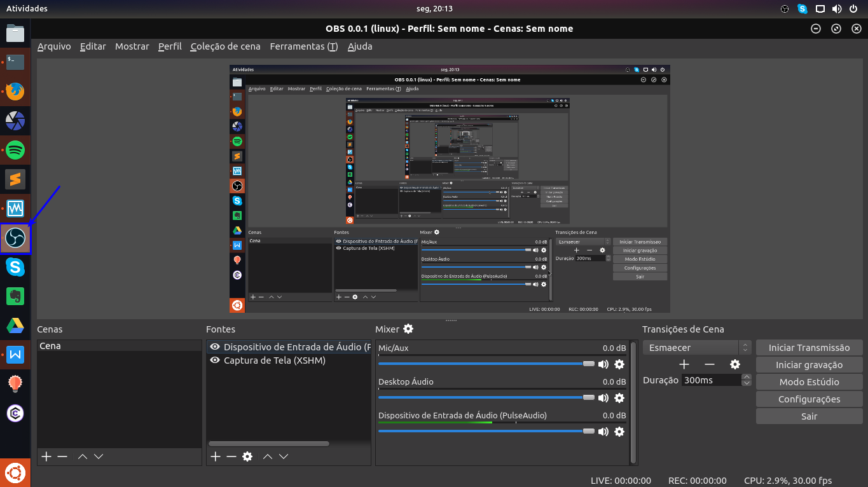Click the Duração 300ms input field
The image size is (868, 487).
712,380
